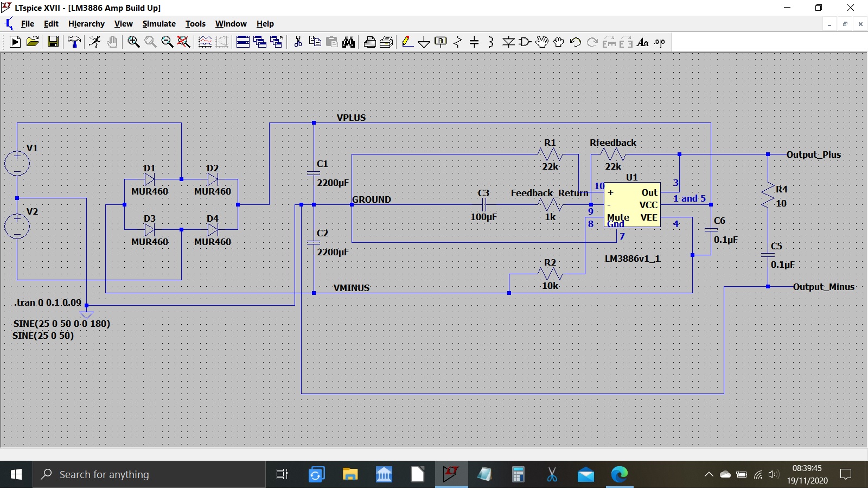The height and width of the screenshot is (490, 868).
Task: Click the Output_Minus net label
Action: point(824,287)
